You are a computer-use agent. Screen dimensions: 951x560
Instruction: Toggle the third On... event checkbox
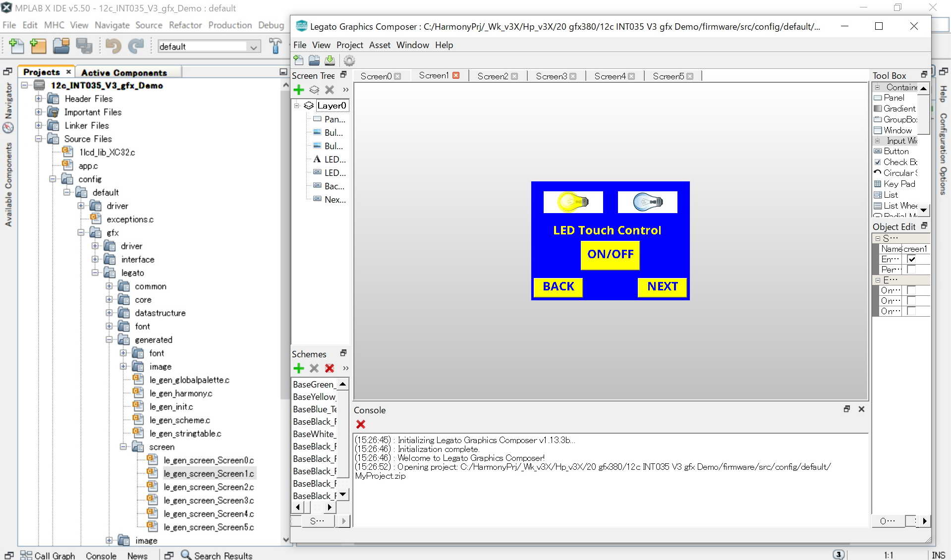(x=911, y=311)
